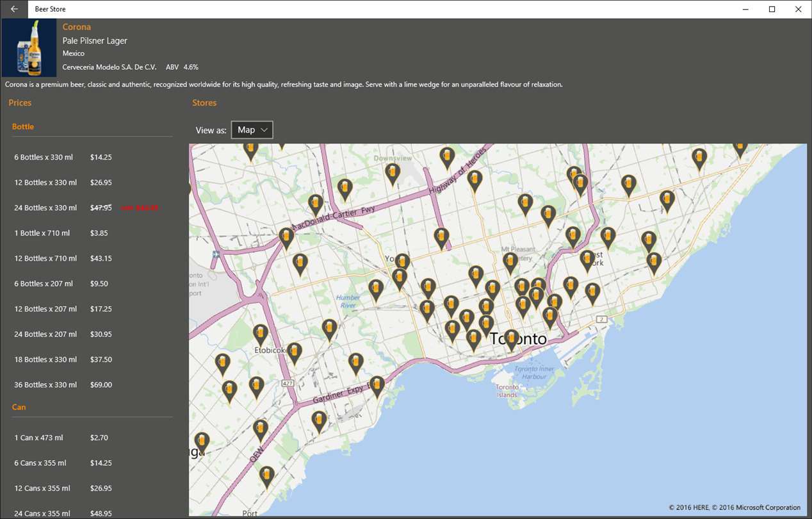
Task: Click the 'Pale Pilsner Lager' beer style text
Action: [95, 40]
